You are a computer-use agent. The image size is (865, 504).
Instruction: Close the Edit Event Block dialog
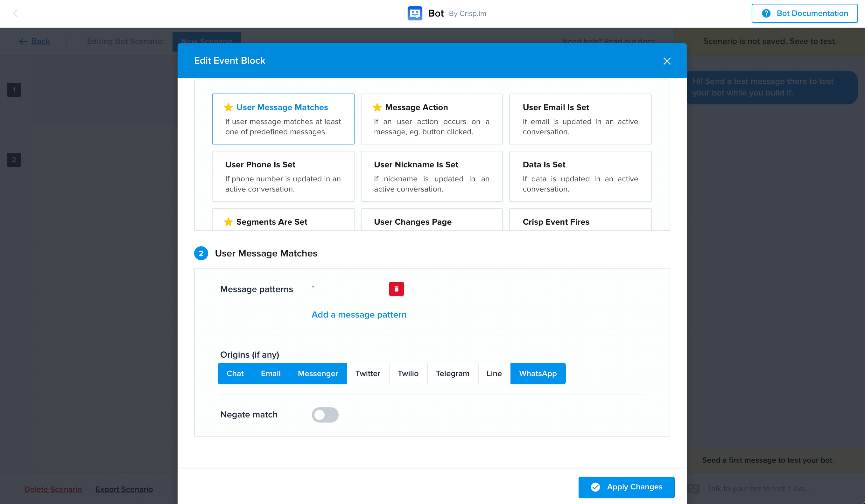pos(667,61)
